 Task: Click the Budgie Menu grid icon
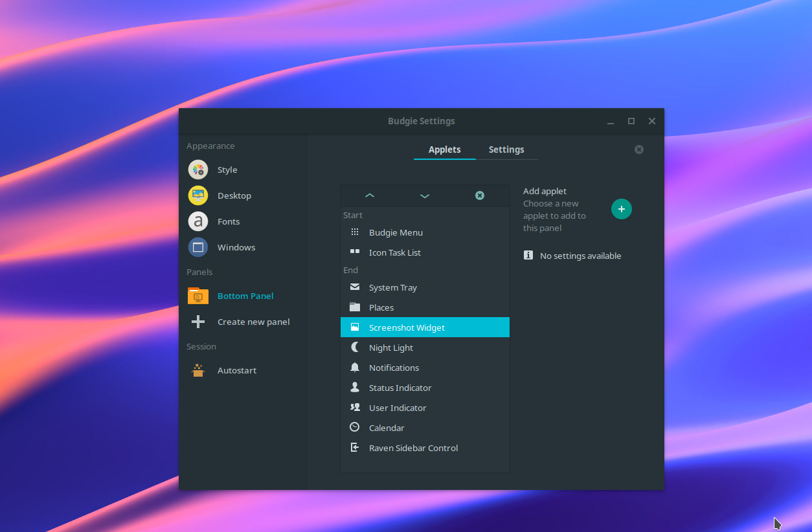coord(355,232)
